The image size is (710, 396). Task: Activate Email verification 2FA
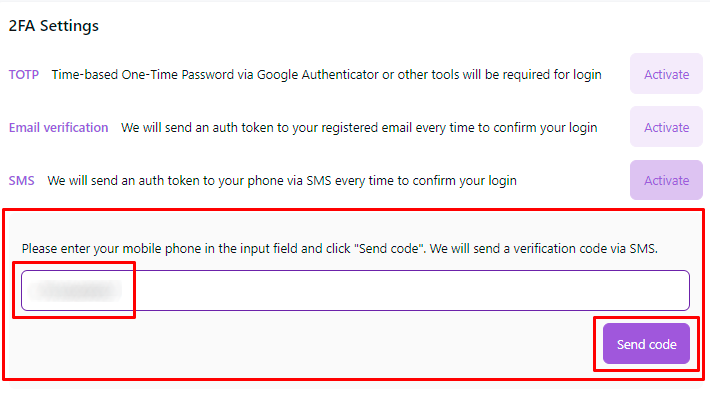[666, 127]
